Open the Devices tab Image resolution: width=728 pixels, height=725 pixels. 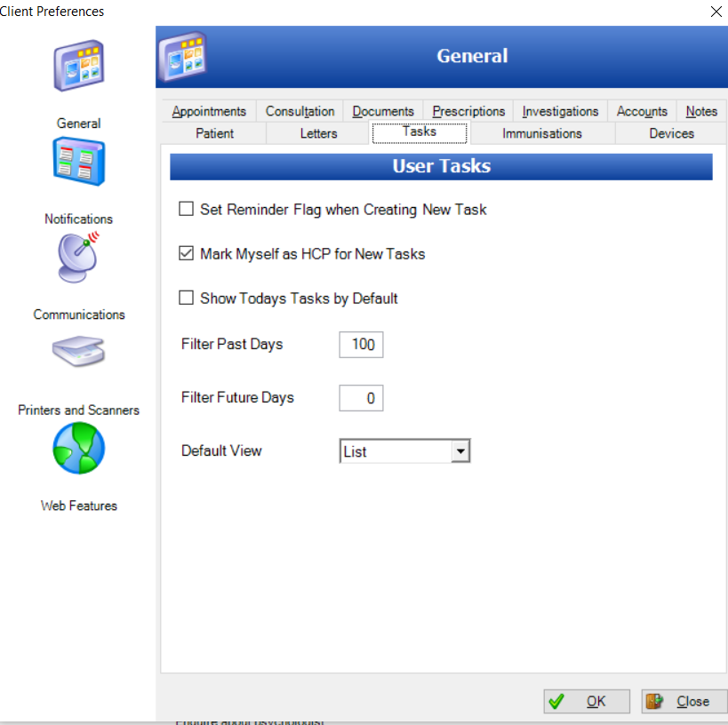click(x=671, y=133)
